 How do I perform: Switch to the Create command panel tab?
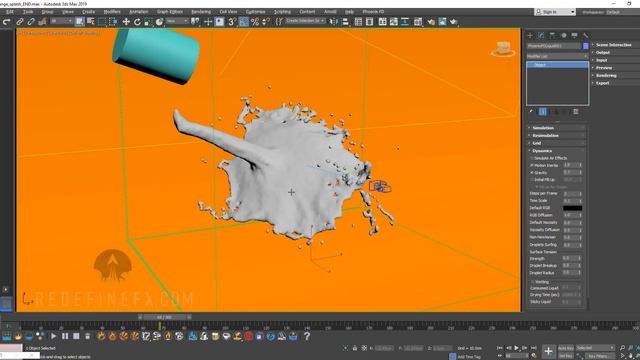coord(530,36)
